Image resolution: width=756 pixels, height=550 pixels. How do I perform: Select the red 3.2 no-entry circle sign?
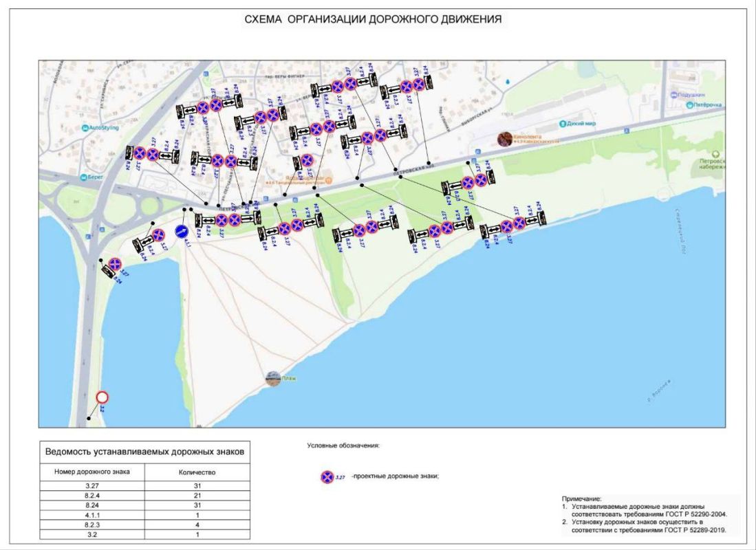[102, 397]
